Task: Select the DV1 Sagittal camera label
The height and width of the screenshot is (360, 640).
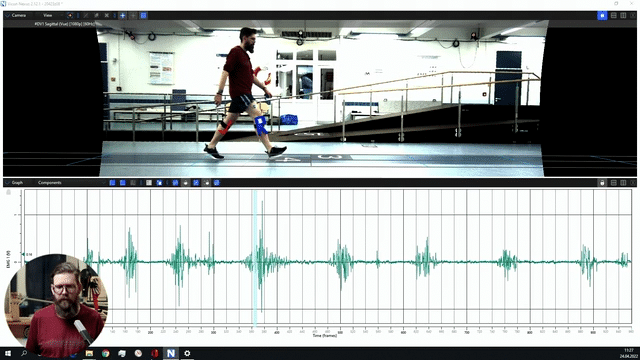Action: tap(65, 24)
